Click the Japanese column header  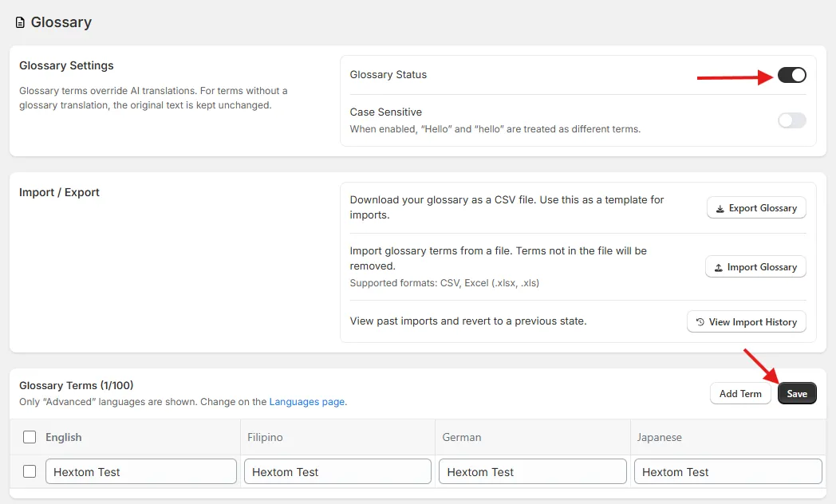(660, 437)
